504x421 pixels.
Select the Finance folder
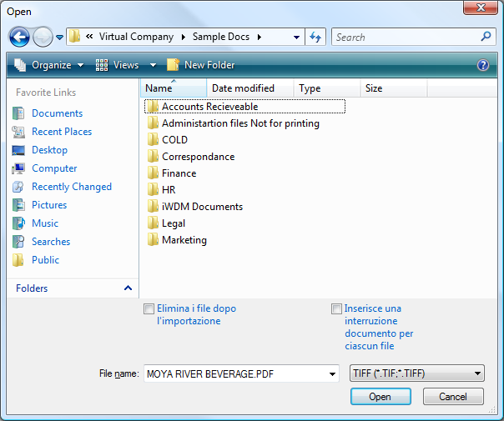tap(172, 173)
